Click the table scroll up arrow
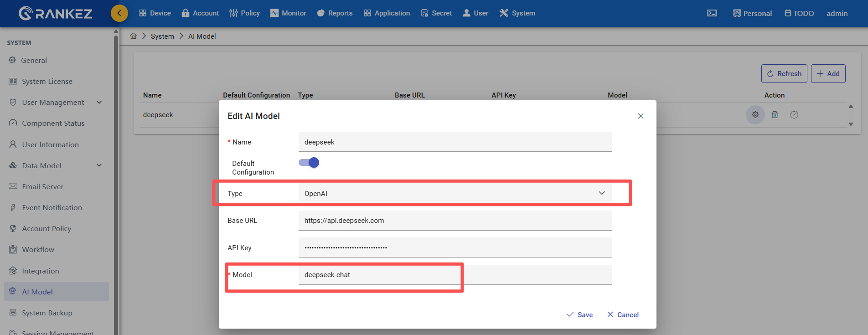868x335 pixels. pos(851,107)
